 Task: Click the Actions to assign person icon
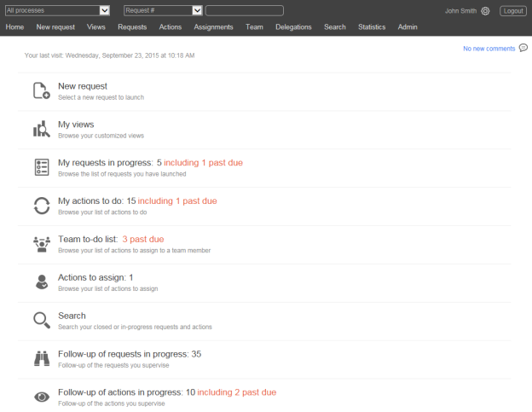tap(41, 282)
